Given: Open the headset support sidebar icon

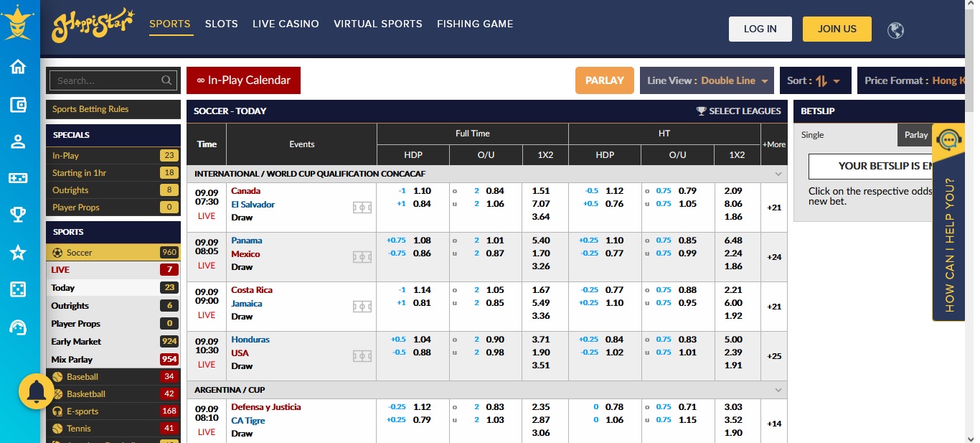Looking at the screenshot, I should click(x=18, y=327).
